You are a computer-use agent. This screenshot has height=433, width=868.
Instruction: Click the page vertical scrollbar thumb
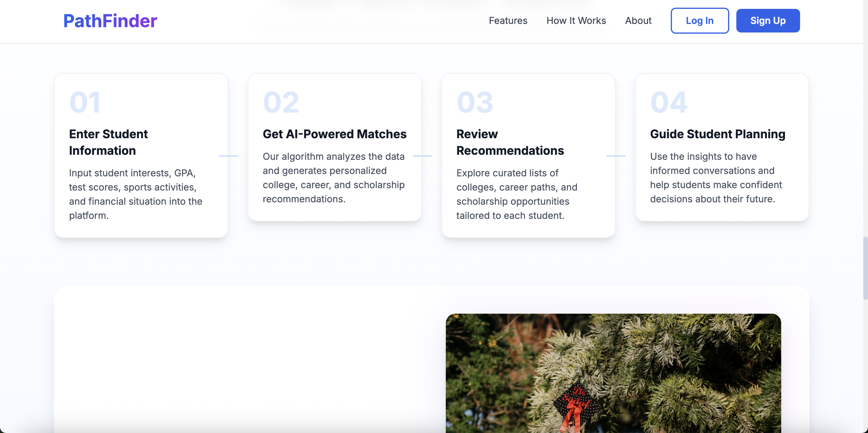tap(865, 268)
